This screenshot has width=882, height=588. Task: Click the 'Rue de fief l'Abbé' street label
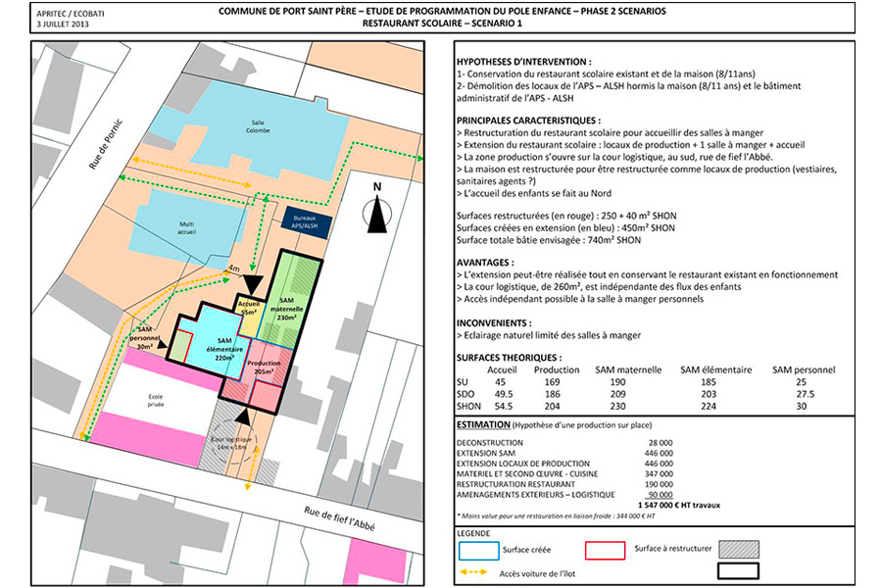tap(339, 518)
